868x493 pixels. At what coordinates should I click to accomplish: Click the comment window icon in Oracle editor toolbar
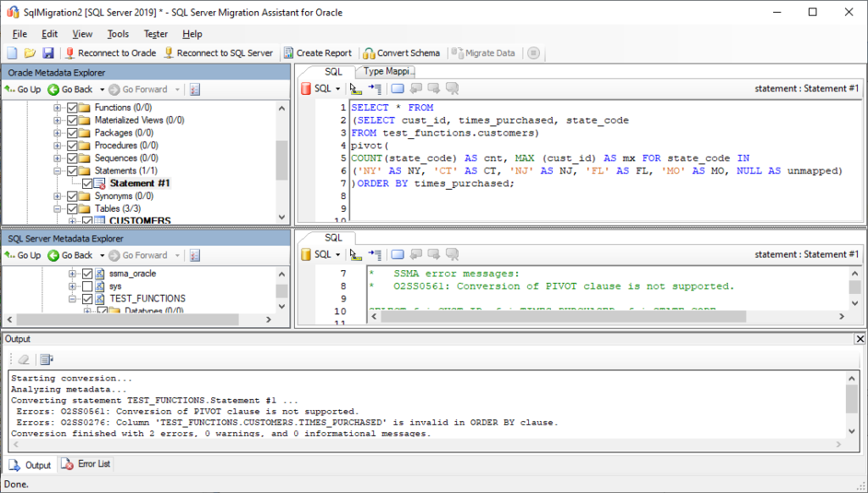[398, 89]
